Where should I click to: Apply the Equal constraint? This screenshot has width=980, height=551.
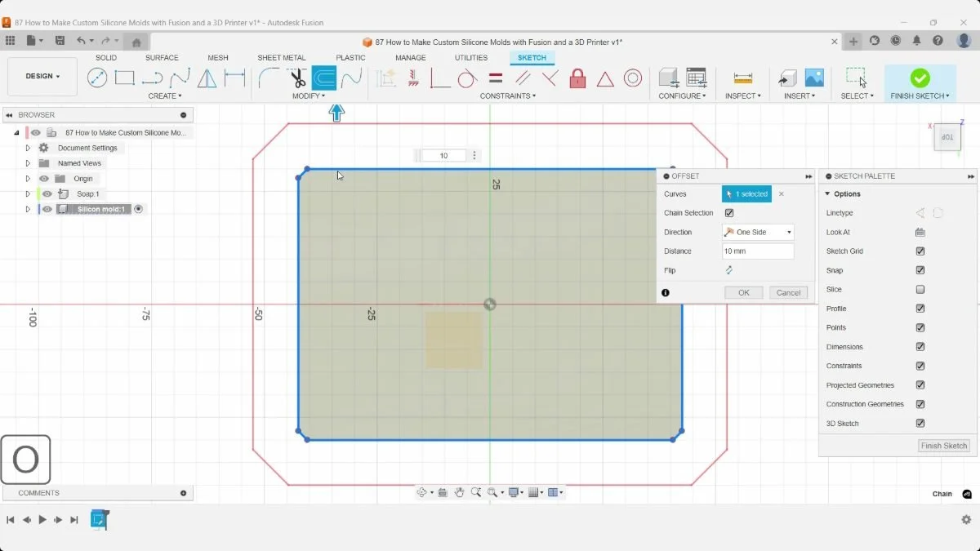coord(495,78)
